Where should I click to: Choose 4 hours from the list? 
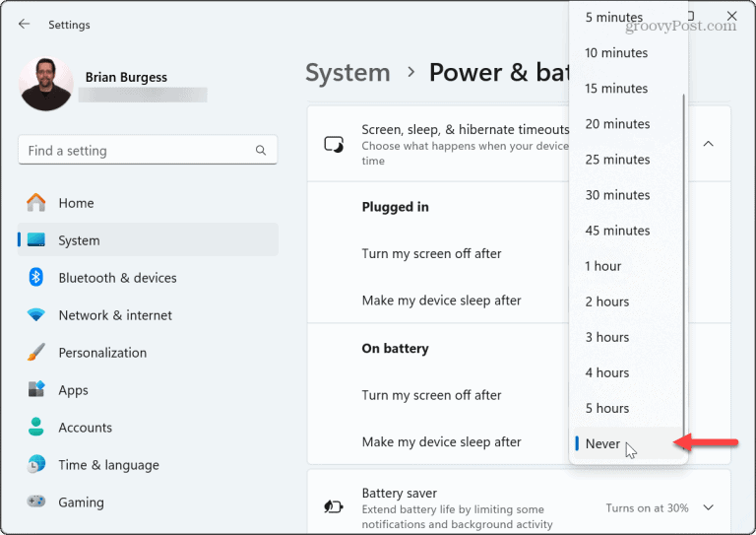[628, 372]
